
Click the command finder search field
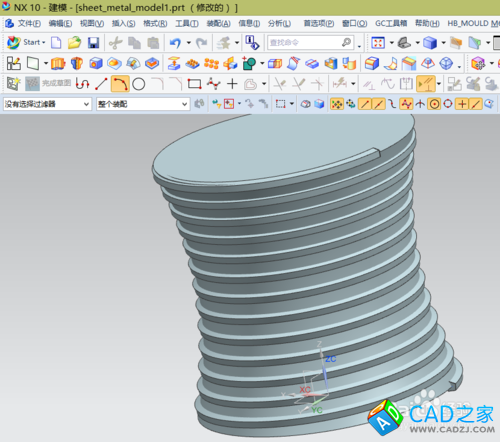(x=310, y=43)
